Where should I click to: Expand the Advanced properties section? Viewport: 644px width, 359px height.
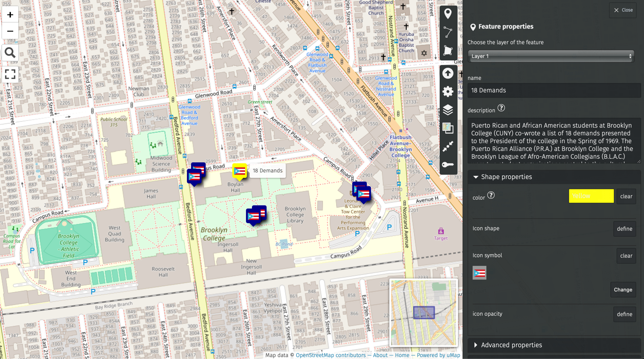point(511,345)
